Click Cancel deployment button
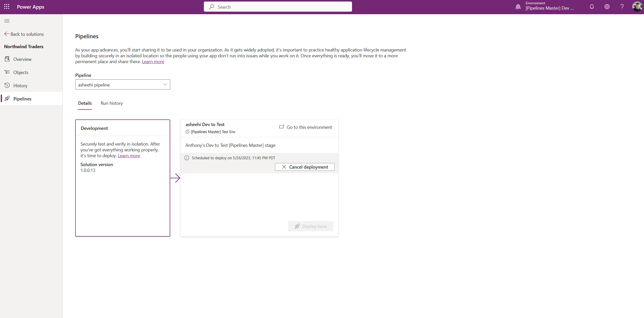Screen dimensions: 644x318 point(305,167)
